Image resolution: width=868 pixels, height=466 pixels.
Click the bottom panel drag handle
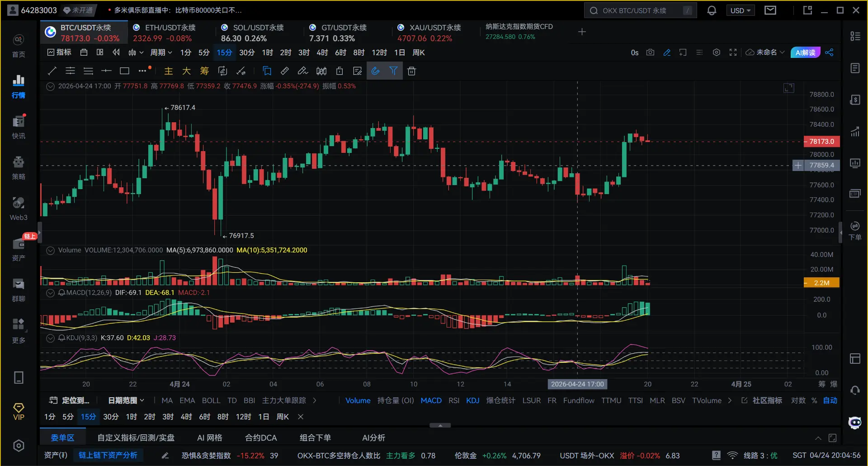pyautogui.click(x=440, y=425)
